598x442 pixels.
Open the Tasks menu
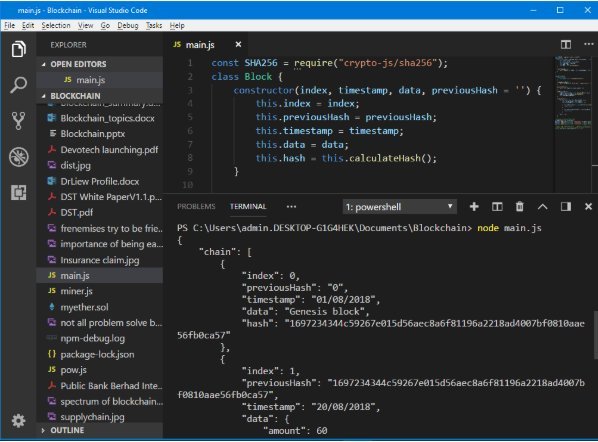tap(154, 26)
